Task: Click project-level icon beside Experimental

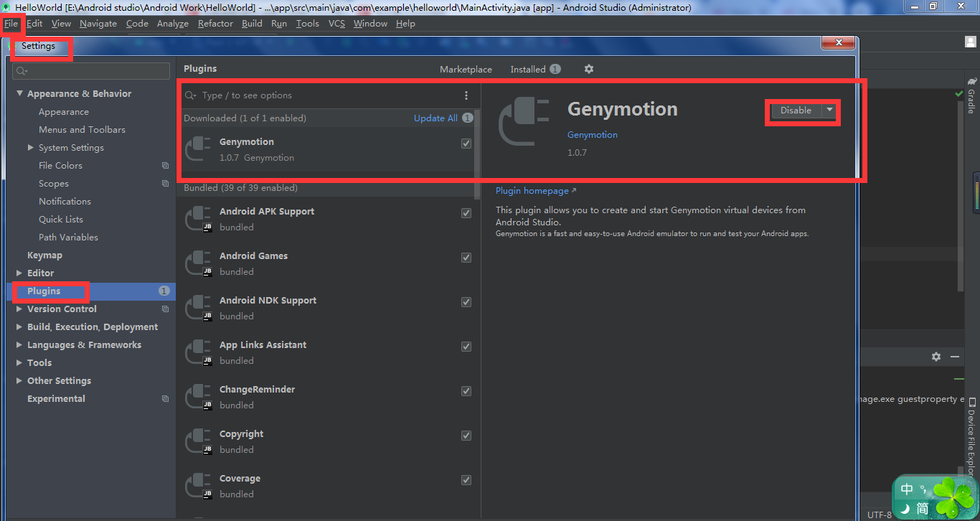Action: 166,399
